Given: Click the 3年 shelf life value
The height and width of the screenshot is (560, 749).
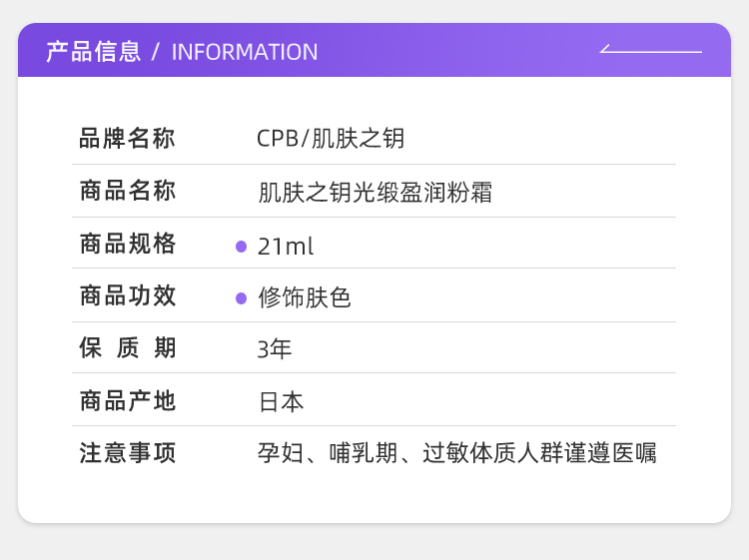Looking at the screenshot, I should point(275,349).
